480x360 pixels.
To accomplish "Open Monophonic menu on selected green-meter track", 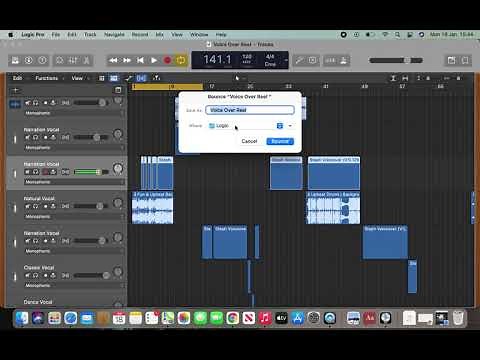I will click(73, 182).
